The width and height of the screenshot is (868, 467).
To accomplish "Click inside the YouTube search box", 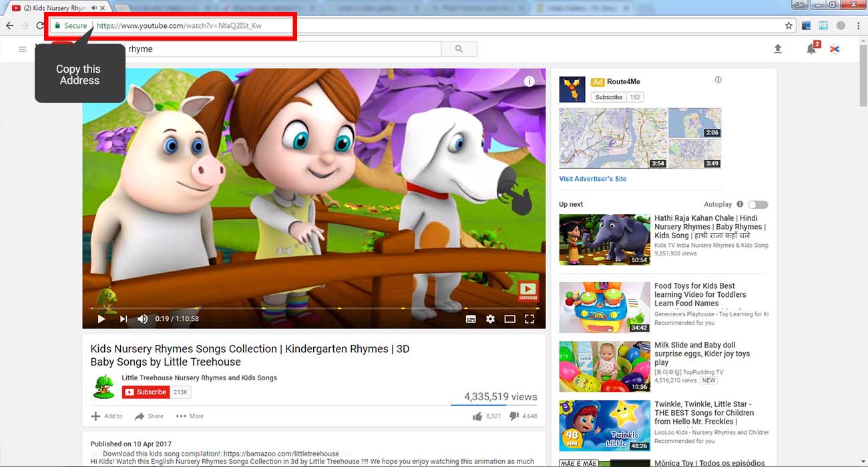I will (282, 49).
